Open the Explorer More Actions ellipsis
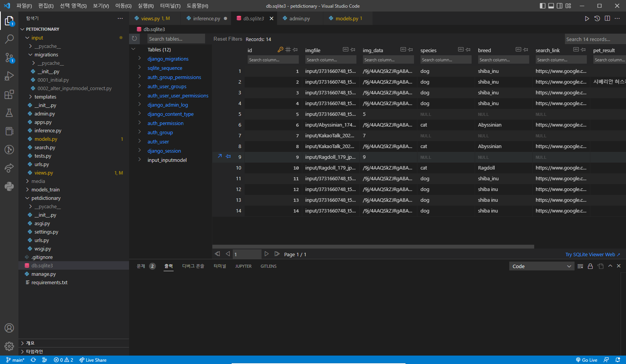 point(120,18)
